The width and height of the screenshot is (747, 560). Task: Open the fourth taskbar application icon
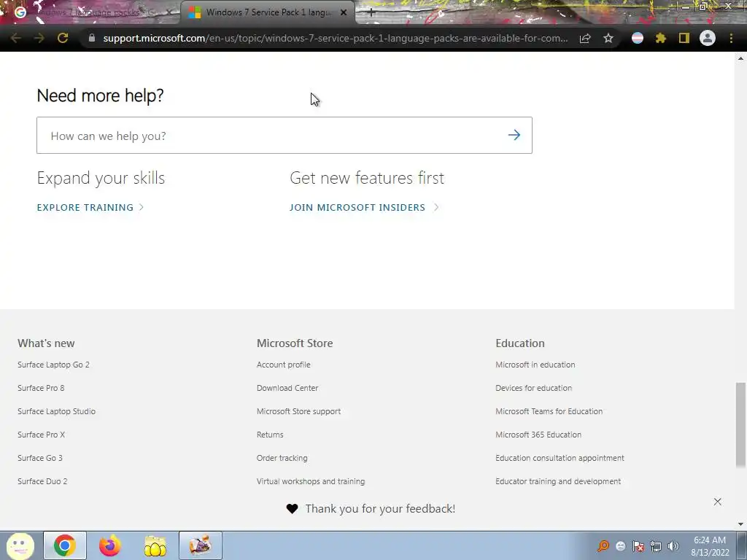pos(201,545)
